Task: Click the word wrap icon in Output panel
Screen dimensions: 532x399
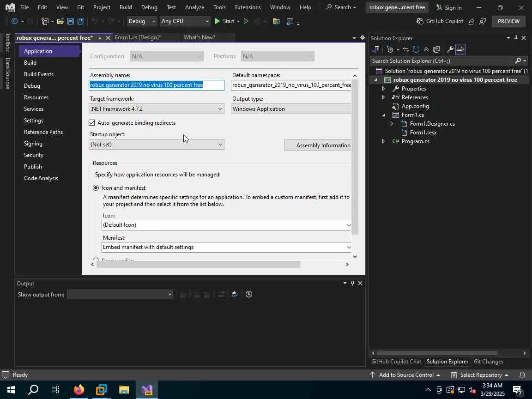Action: 235,294
